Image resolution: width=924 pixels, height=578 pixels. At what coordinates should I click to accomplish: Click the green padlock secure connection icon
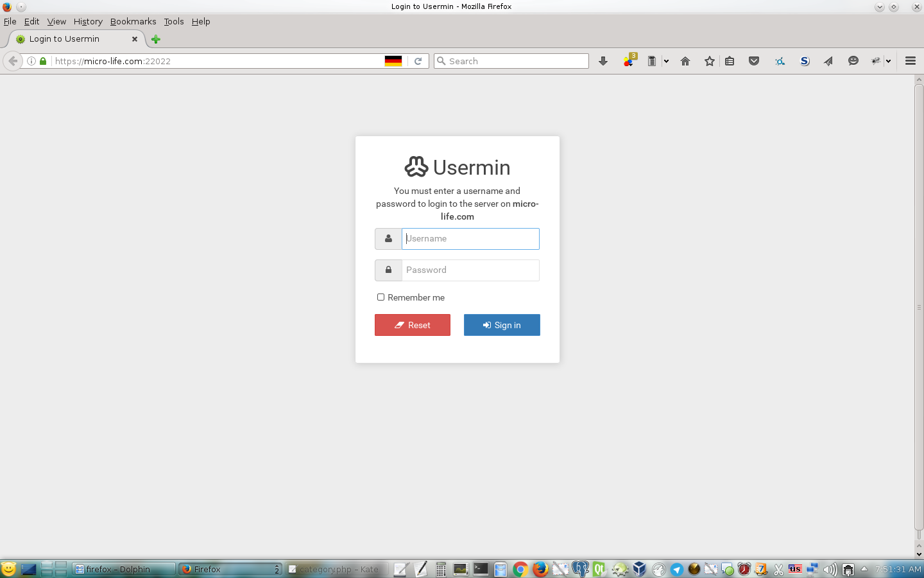tap(43, 61)
